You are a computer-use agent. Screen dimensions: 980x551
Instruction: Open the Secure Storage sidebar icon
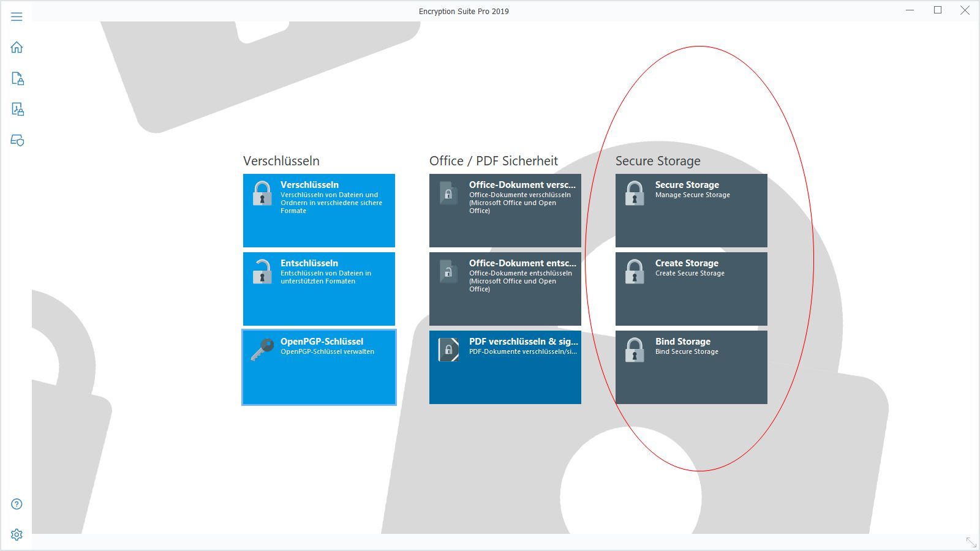point(17,140)
